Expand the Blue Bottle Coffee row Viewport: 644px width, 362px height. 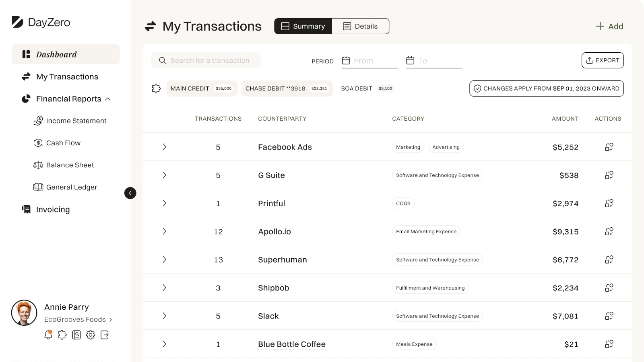tap(164, 344)
